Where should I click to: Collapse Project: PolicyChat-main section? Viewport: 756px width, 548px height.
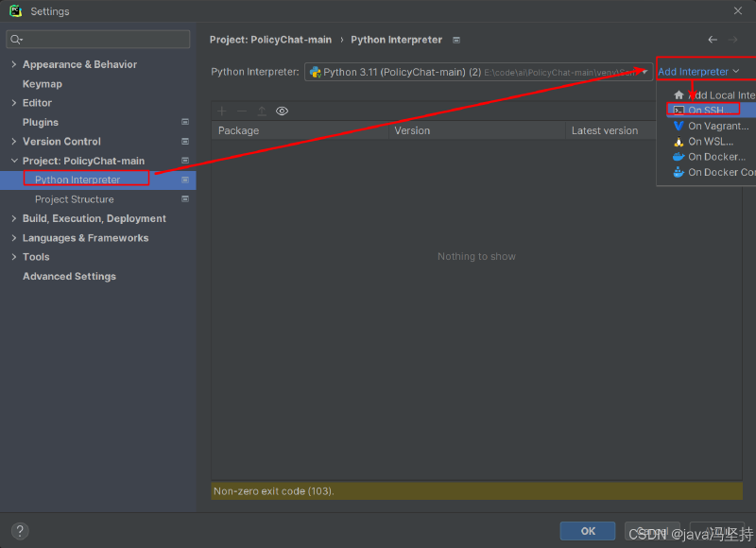(x=14, y=161)
